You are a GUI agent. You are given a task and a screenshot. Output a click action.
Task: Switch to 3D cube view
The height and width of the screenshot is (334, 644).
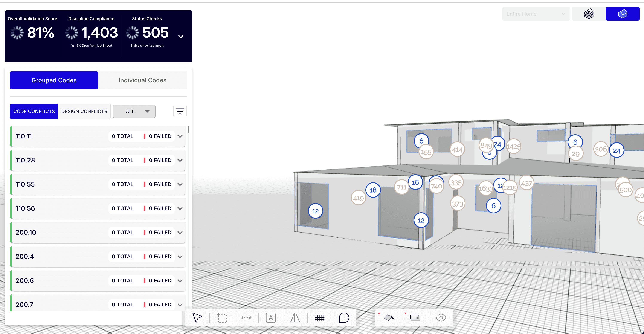click(623, 14)
